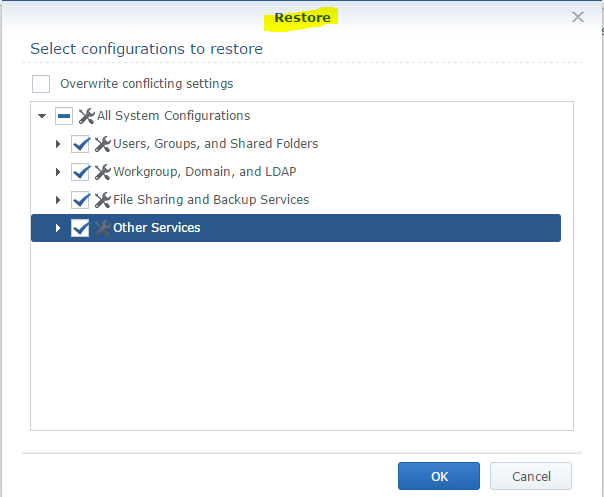Expand the Workgroup, Domain, and LDAP node
The image size is (604, 497).
pyautogui.click(x=58, y=172)
